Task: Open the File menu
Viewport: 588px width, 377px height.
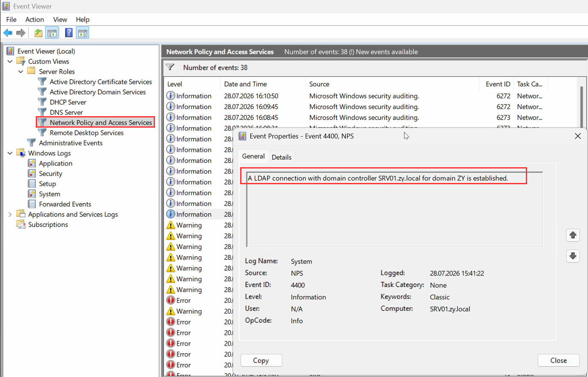Action: pos(11,20)
